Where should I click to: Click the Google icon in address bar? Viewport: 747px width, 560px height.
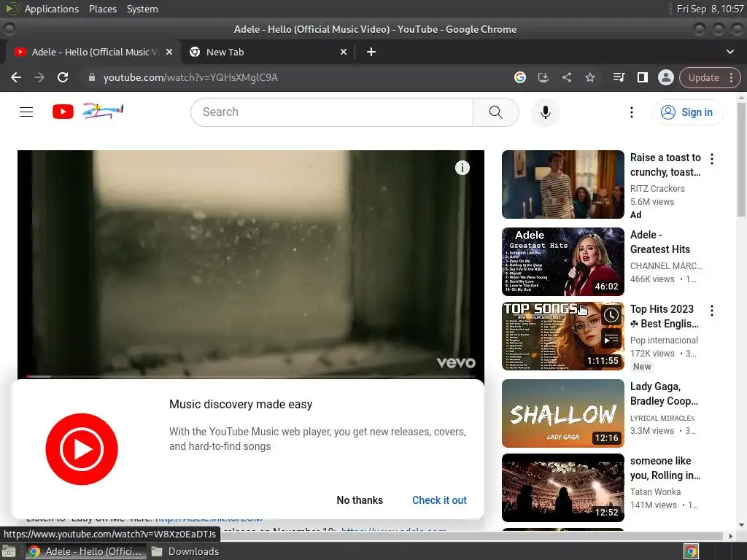[x=519, y=77]
